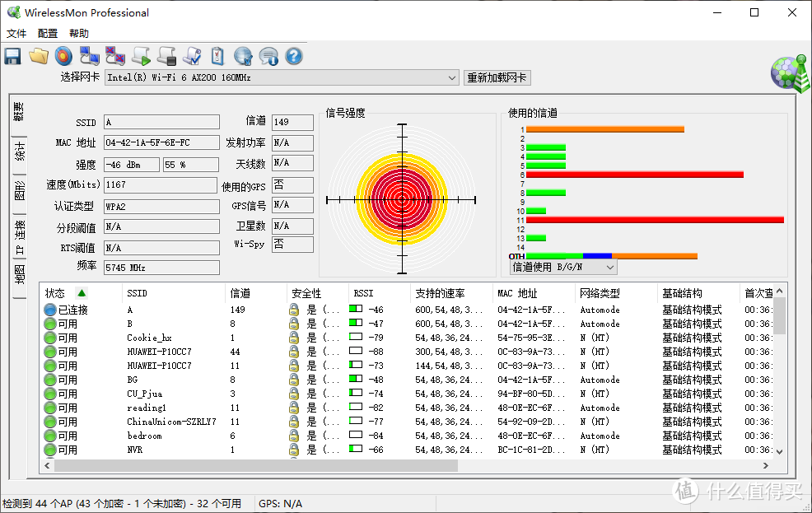Open a log file via the folder icon

click(x=38, y=55)
